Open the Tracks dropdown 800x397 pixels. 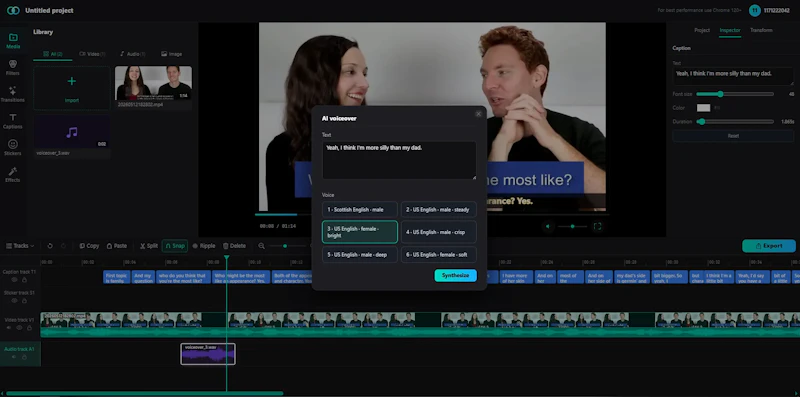click(20, 246)
